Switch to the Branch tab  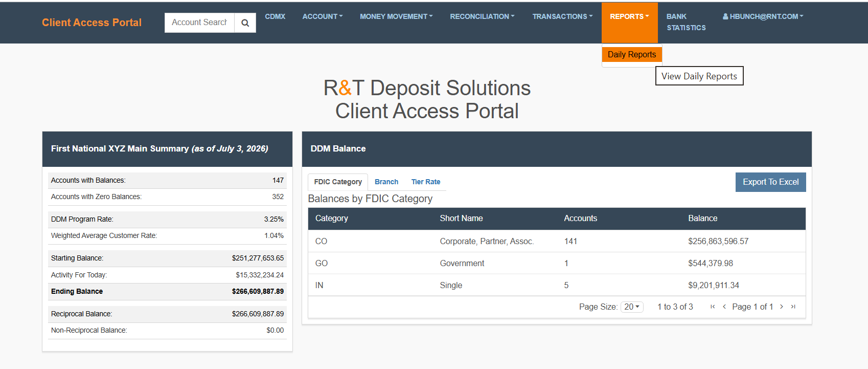386,182
